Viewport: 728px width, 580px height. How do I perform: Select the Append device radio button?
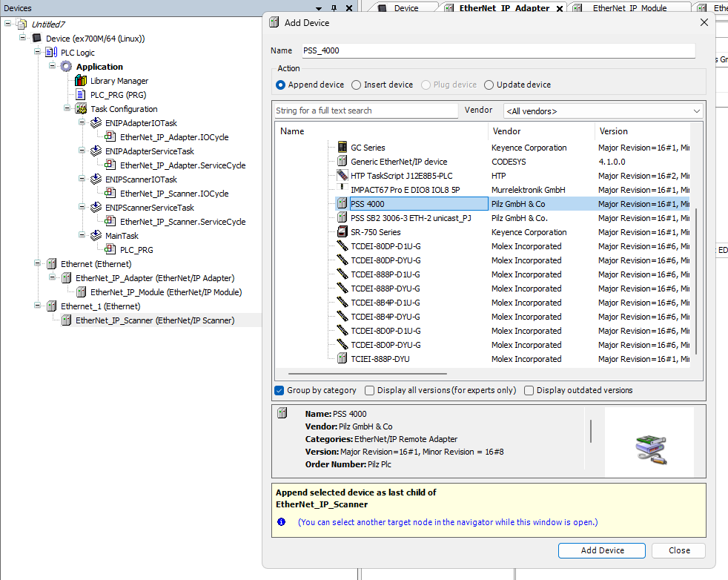(280, 85)
